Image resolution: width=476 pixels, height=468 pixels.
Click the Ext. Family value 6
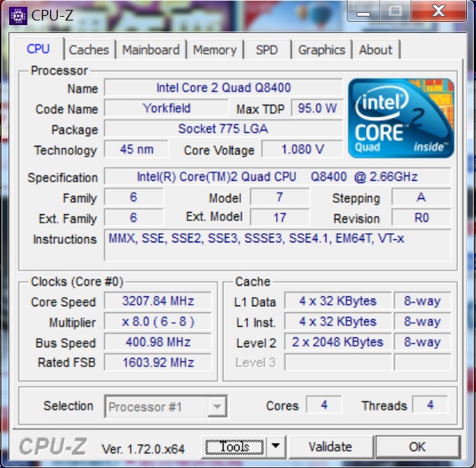pyautogui.click(x=134, y=217)
